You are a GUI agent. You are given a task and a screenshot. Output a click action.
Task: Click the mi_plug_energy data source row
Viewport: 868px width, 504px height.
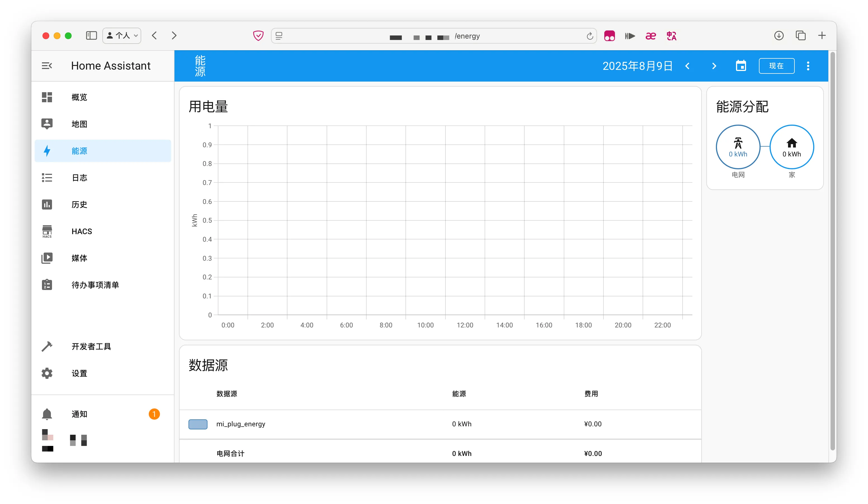tap(440, 425)
